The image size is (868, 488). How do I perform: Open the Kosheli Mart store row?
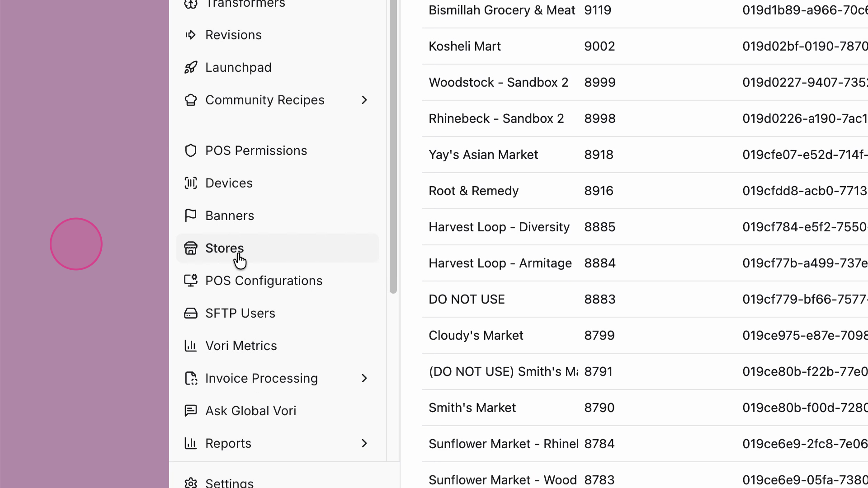point(464,46)
